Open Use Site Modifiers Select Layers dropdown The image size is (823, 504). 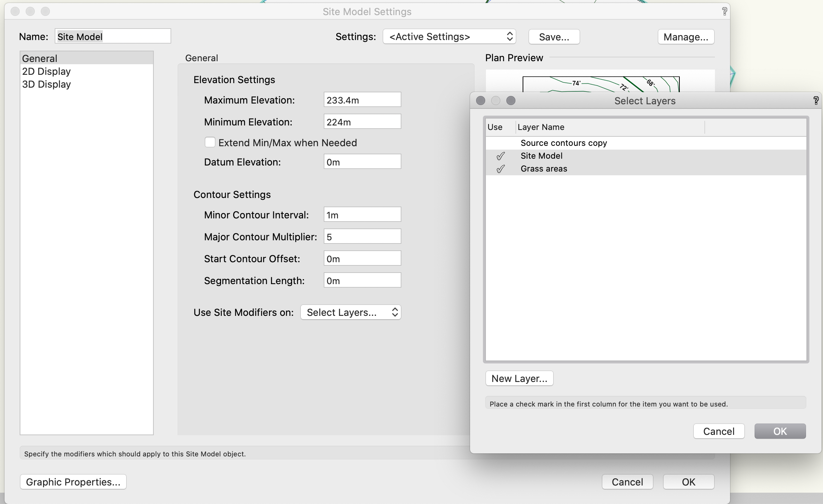[350, 312]
